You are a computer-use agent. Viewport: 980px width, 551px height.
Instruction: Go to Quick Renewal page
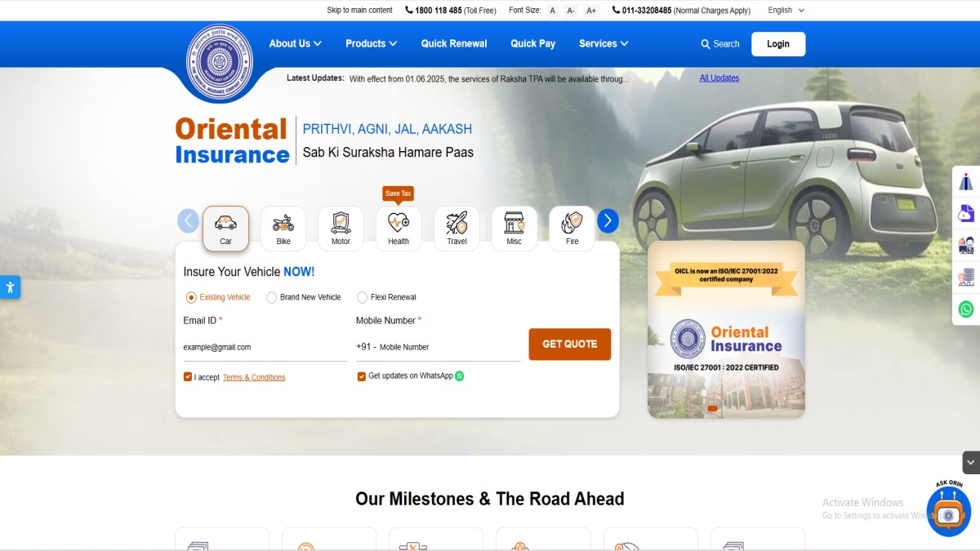coord(454,44)
